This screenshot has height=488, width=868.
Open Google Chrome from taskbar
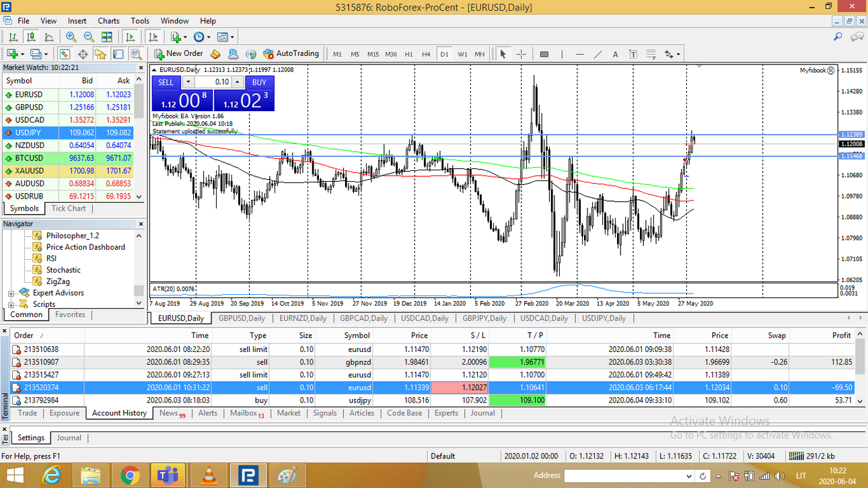(130, 475)
